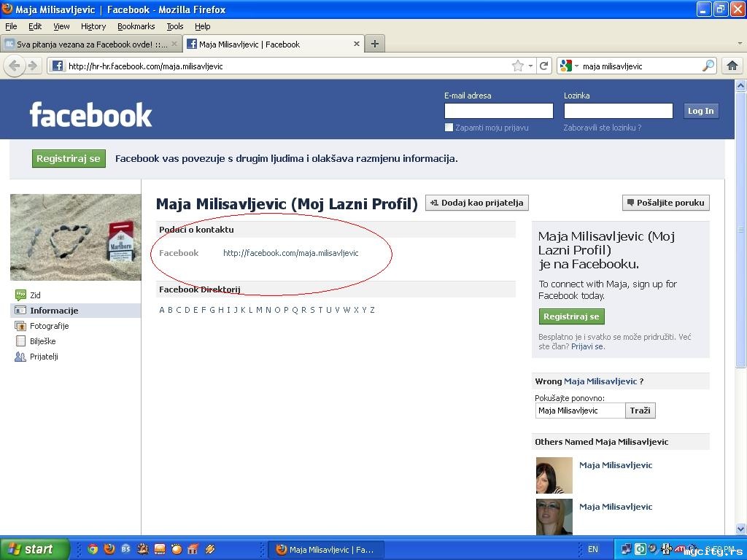747x560 pixels.
Task: Open the View menu
Action: click(x=61, y=26)
